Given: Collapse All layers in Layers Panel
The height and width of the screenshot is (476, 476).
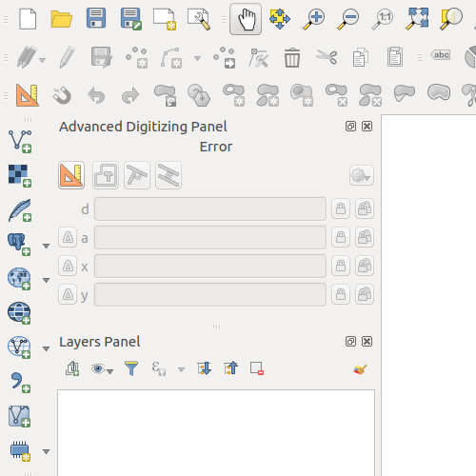Looking at the screenshot, I should [230, 368].
